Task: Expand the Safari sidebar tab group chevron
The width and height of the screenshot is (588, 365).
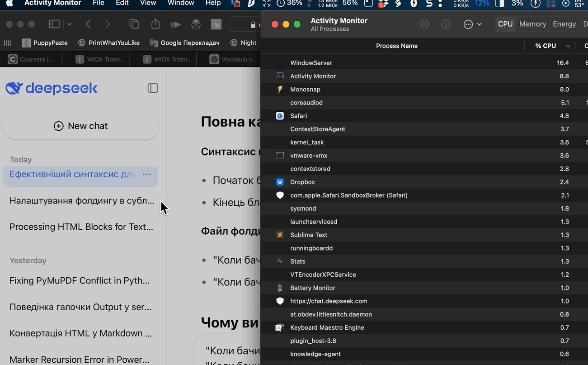Action: [69, 24]
